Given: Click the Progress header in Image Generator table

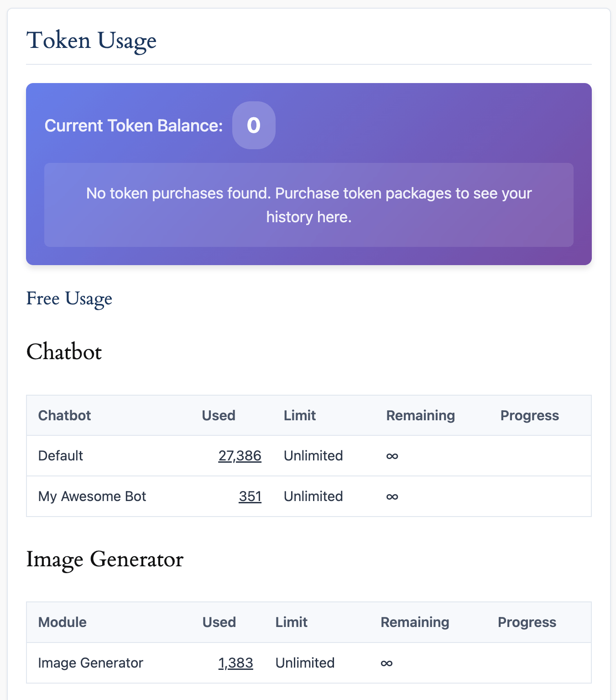Looking at the screenshot, I should coord(527,622).
